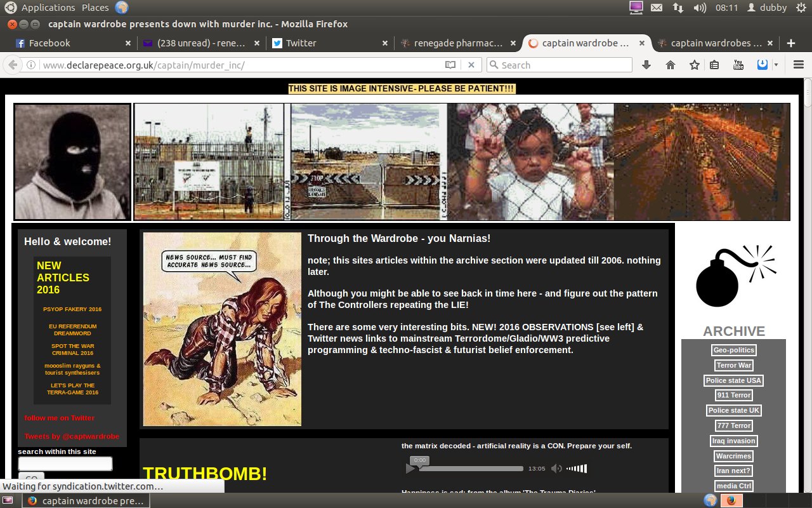
Task: Open the volume speaker indicator
Action: [x=700, y=8]
